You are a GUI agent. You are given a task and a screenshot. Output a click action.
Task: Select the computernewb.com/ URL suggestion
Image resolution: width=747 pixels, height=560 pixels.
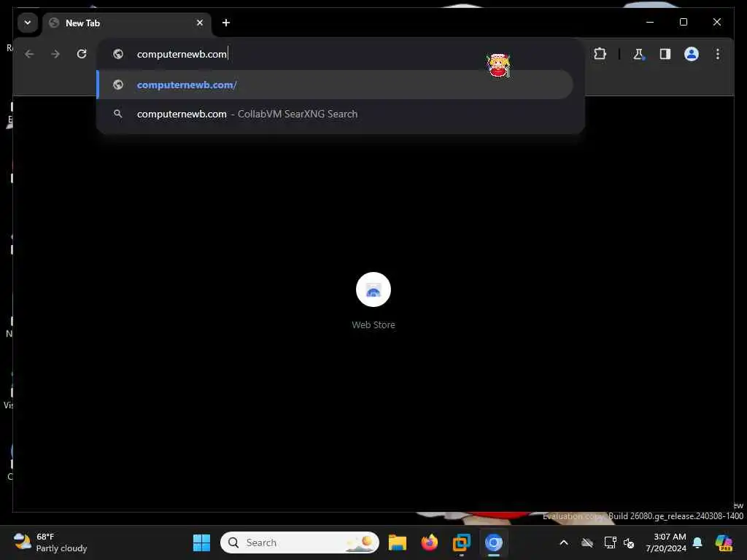(334, 85)
